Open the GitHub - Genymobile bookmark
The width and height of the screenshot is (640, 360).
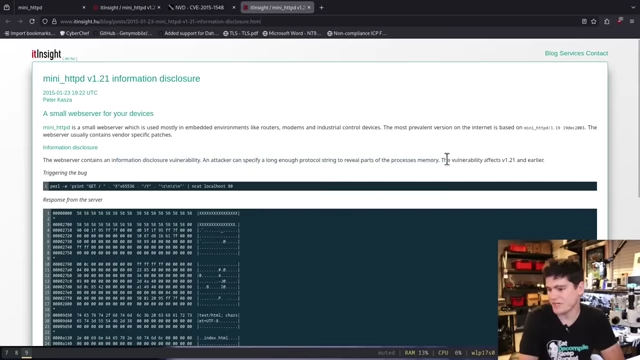[x=122, y=33]
